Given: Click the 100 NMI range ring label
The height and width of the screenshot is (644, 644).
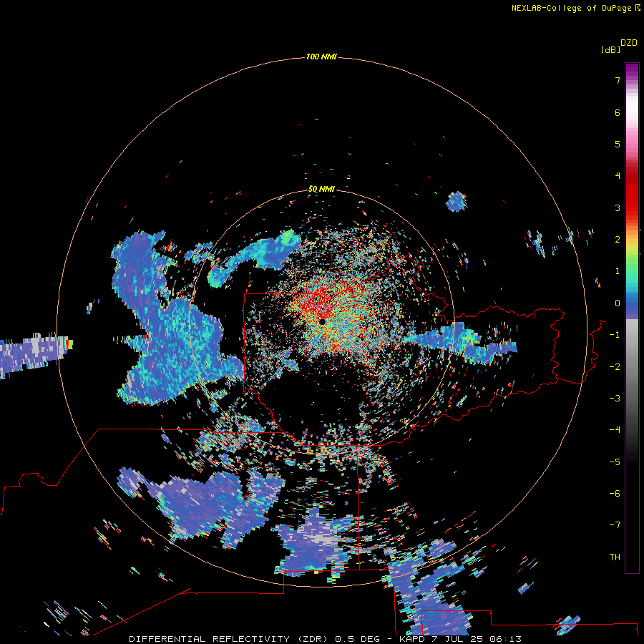Looking at the screenshot, I should click(x=321, y=57).
